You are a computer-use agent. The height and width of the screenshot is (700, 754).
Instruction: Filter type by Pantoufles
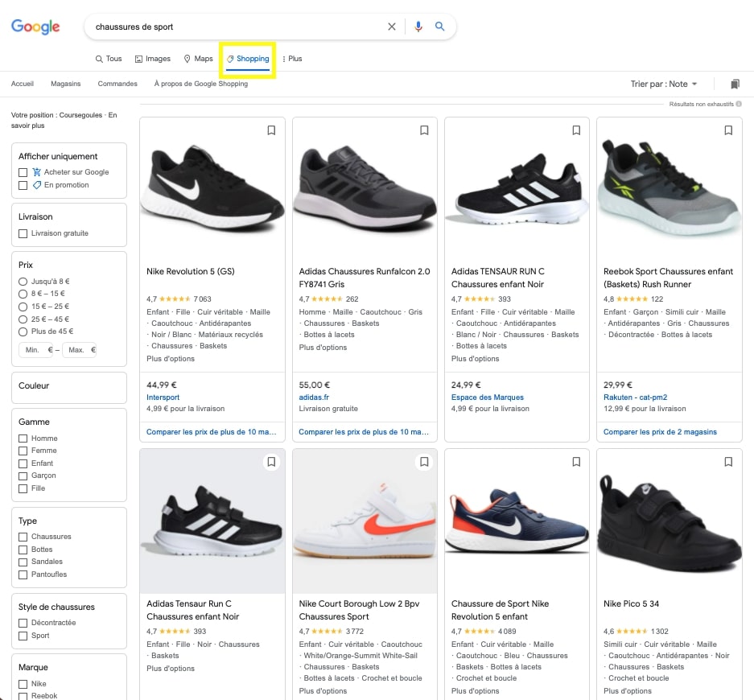(x=23, y=574)
